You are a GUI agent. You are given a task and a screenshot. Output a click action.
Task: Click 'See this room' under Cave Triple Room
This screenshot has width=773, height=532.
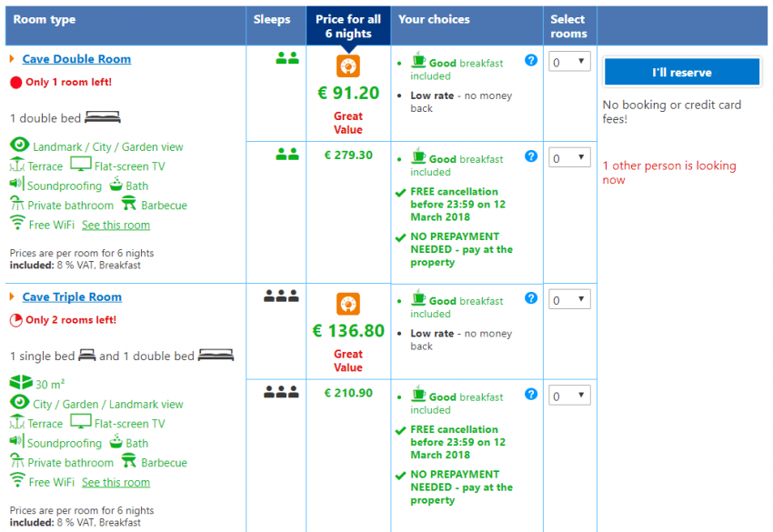click(115, 483)
